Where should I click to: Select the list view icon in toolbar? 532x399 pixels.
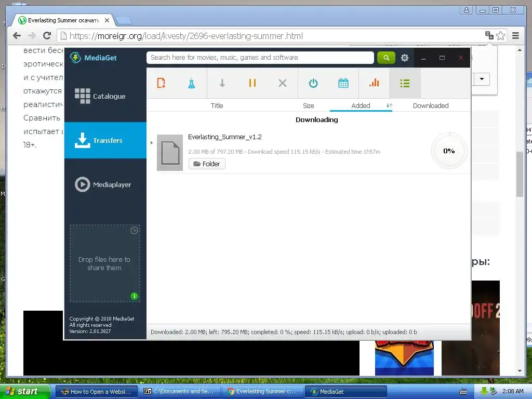click(405, 83)
